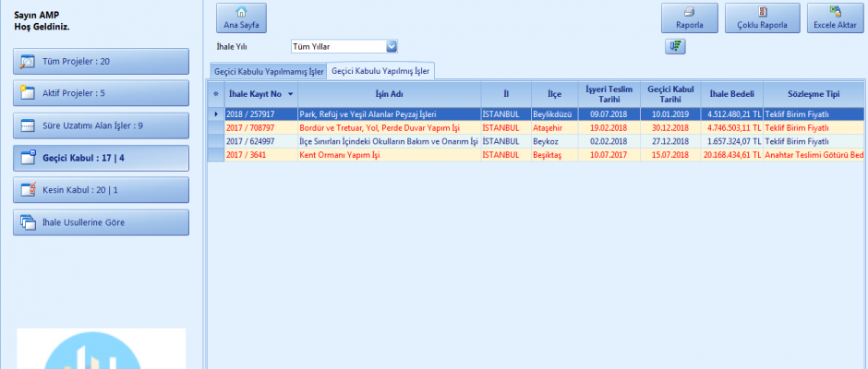Screen dimensions: 868x369
Task: Click the Raporla printer icon button
Action: pos(689,18)
